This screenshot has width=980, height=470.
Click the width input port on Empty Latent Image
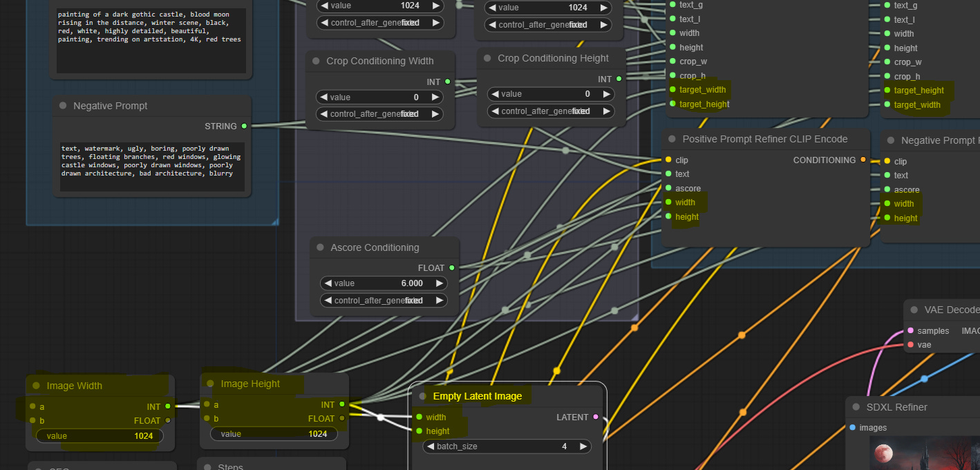(420, 417)
